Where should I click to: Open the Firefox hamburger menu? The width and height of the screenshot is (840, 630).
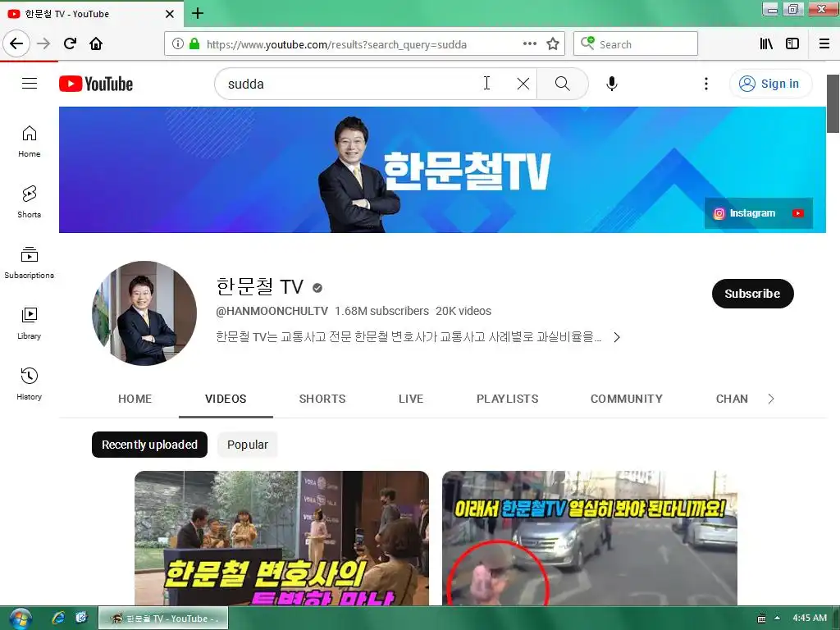824,44
